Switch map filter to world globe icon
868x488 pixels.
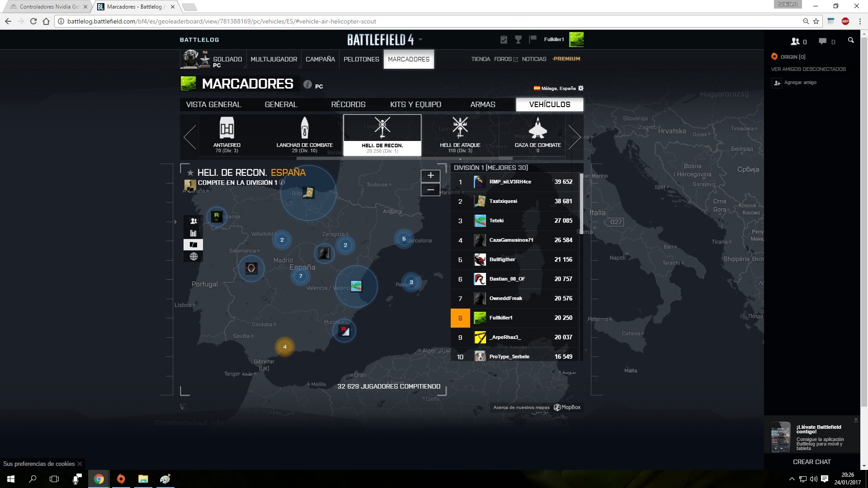(x=193, y=257)
